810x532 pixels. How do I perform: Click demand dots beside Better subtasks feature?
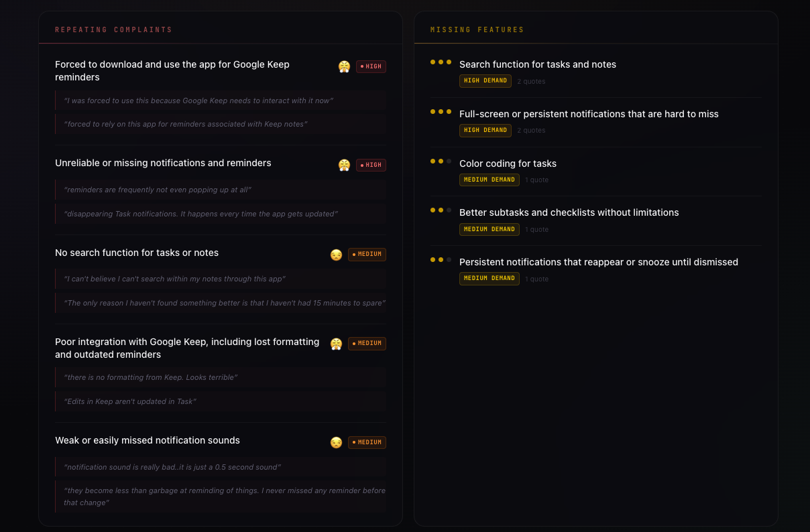coord(441,210)
